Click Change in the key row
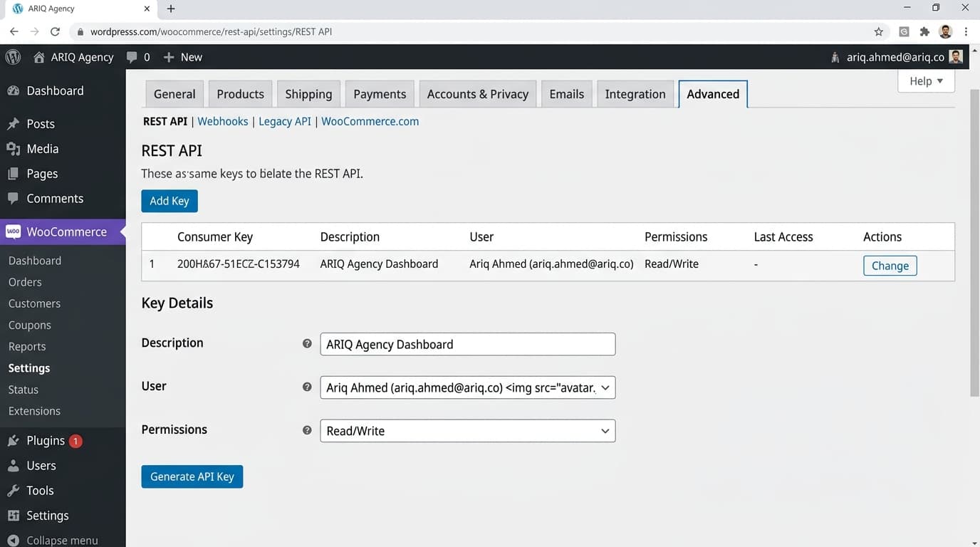This screenshot has width=980, height=547. (x=890, y=266)
